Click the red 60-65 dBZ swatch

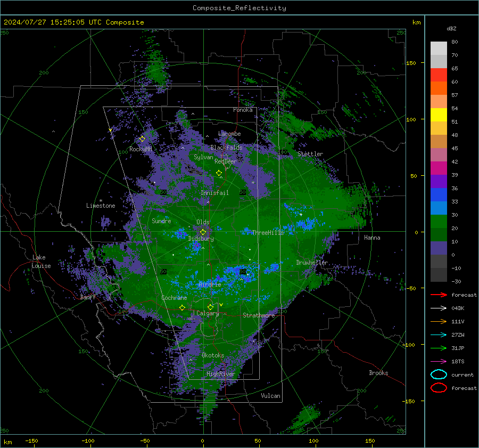[x=439, y=75]
